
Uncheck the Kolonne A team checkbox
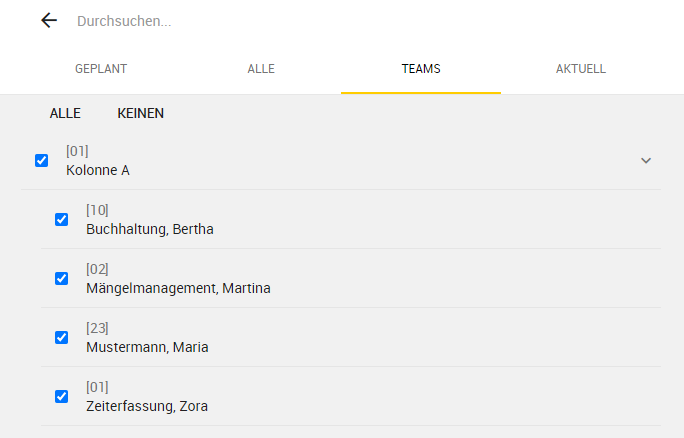pyautogui.click(x=41, y=161)
